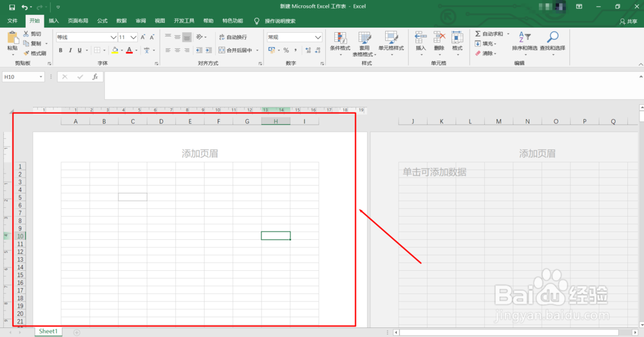This screenshot has height=337, width=644.
Task: Click decrease decimal places icon
Action: [317, 50]
